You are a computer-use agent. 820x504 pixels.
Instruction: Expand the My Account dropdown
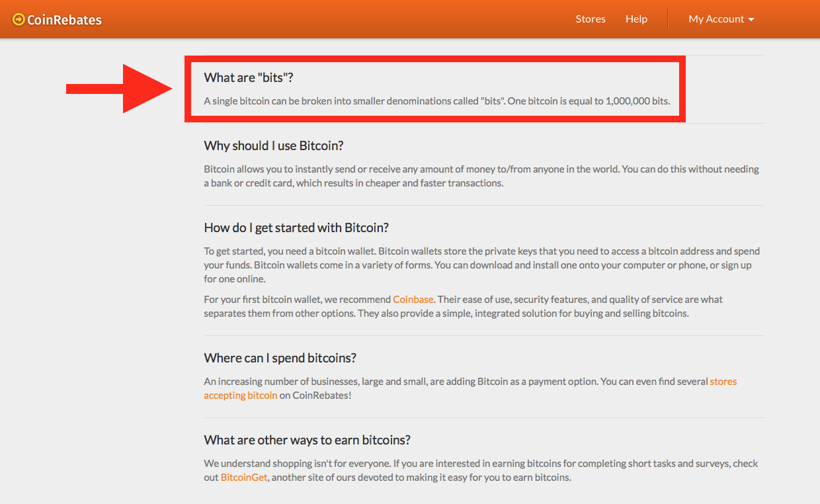click(716, 19)
